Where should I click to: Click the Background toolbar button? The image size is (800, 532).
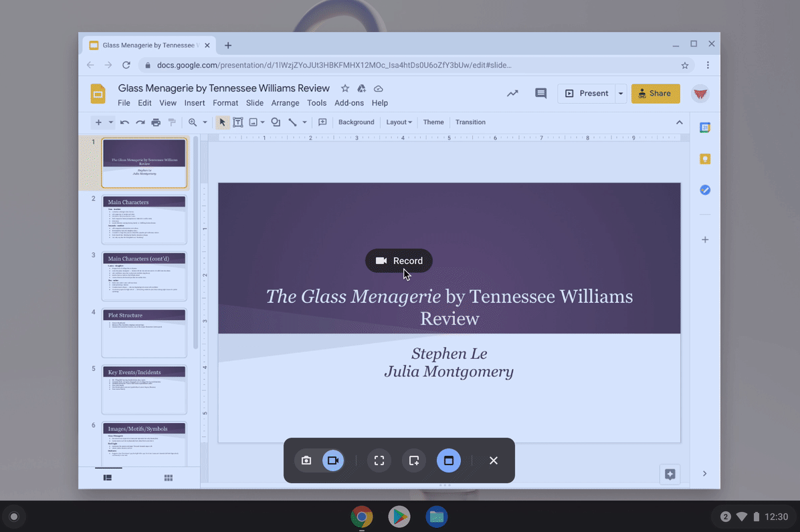coord(356,122)
